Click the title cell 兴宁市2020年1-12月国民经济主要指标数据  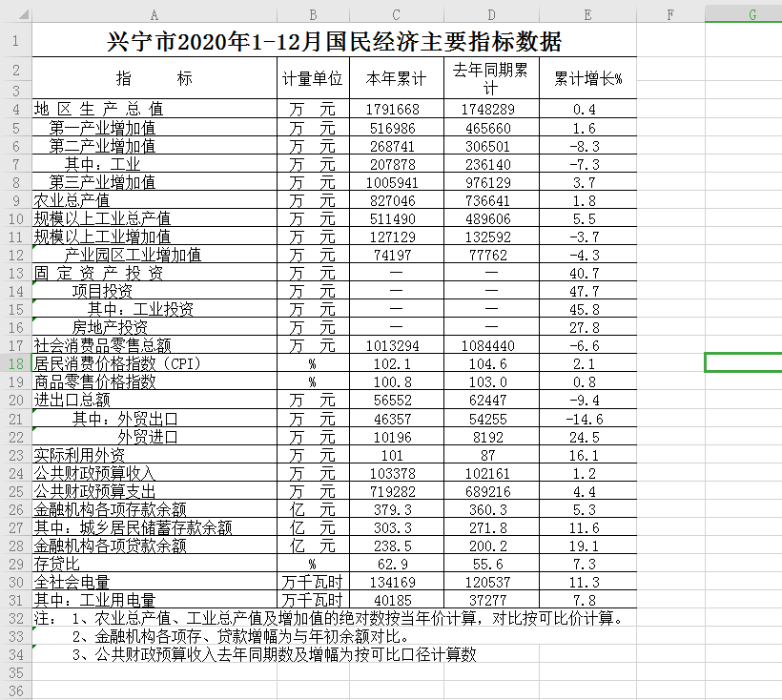[334, 42]
